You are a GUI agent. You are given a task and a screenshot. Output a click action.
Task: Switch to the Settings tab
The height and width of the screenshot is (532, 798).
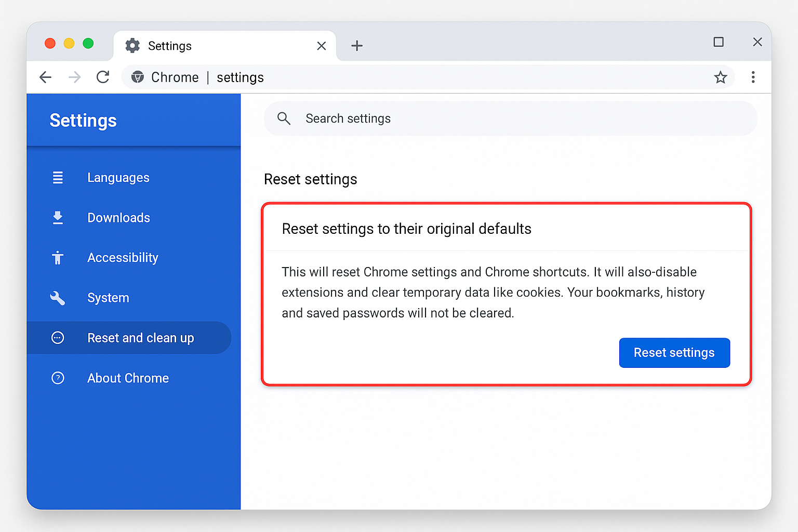click(x=170, y=46)
